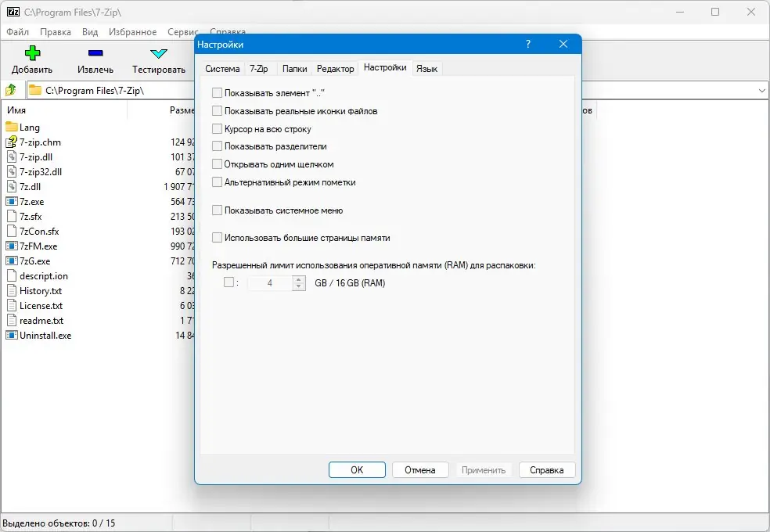Select the Настройки tab
The width and height of the screenshot is (770, 532).
tap(385, 68)
